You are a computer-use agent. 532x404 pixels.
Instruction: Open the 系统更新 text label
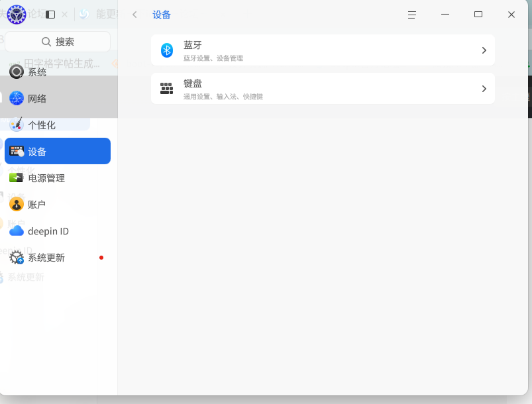[x=46, y=258]
